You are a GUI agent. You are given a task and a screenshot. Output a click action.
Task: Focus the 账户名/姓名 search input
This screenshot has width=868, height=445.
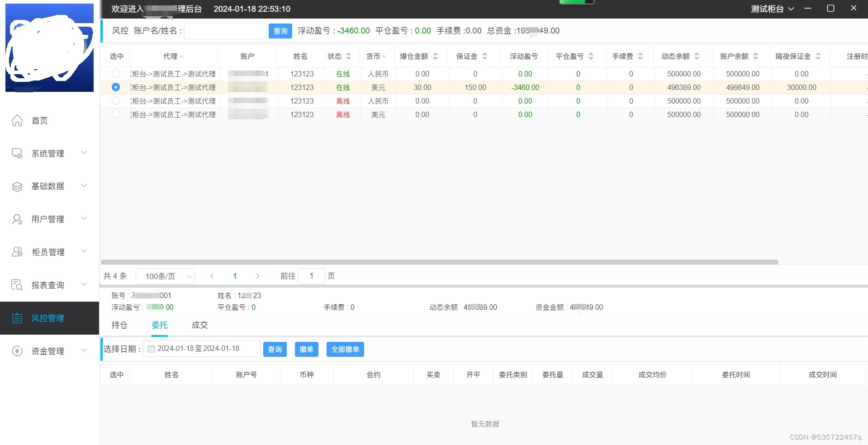click(225, 31)
